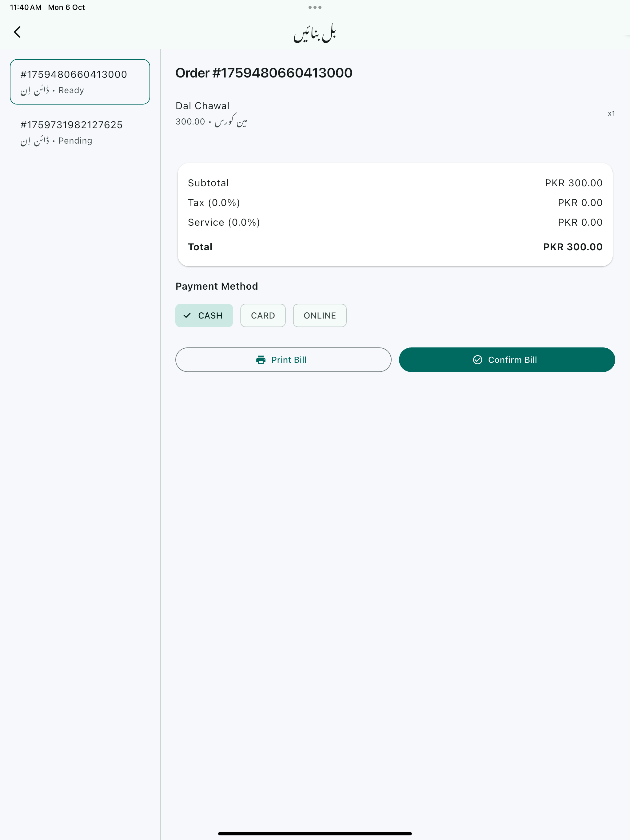Viewport: 630px width, 840px height.
Task: Open order #1759731982127625 marked Pending
Action: click(80, 132)
